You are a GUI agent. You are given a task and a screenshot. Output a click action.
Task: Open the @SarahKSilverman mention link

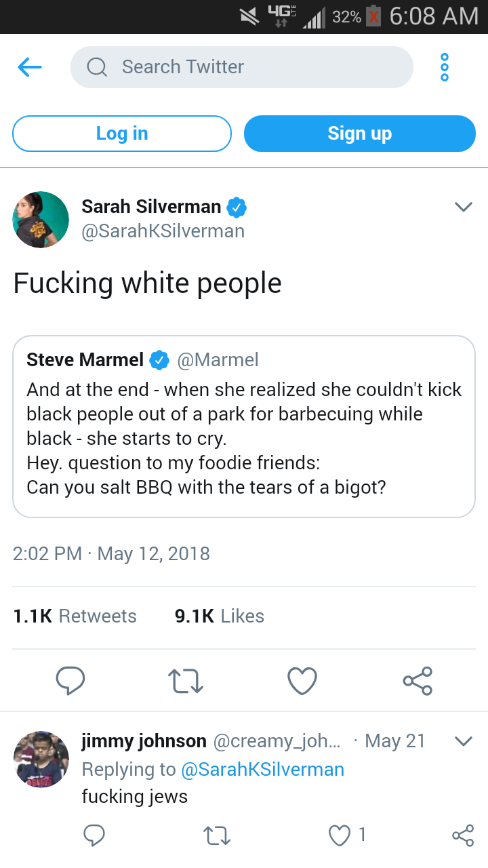pyautogui.click(x=262, y=769)
